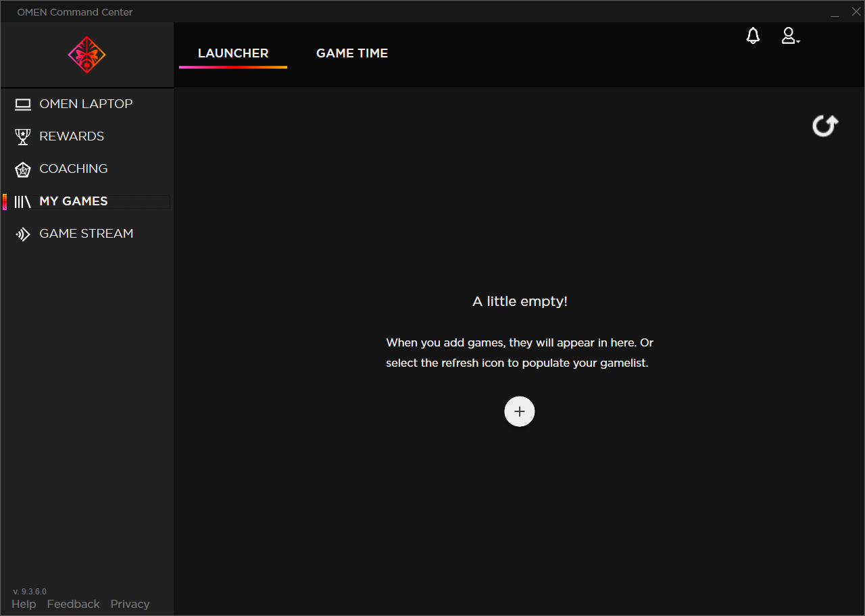Open the Privacy link
Screen dimensions: 865x616
(130, 604)
